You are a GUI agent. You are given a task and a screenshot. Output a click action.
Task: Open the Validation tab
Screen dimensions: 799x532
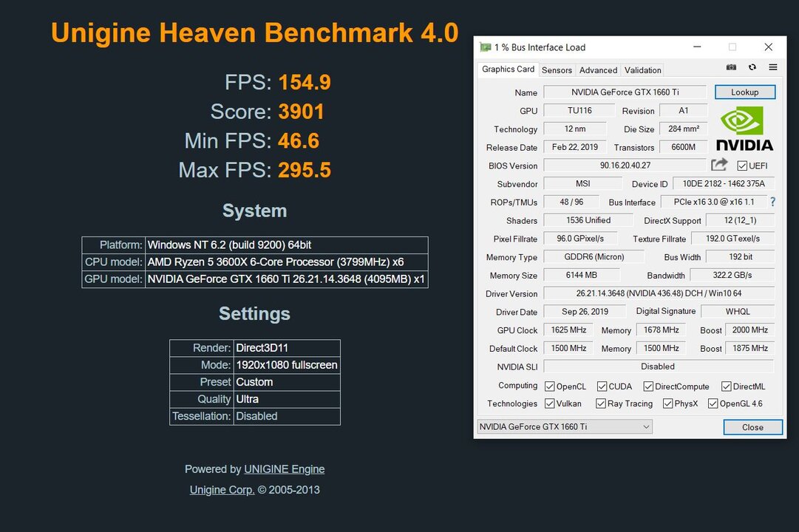click(642, 69)
